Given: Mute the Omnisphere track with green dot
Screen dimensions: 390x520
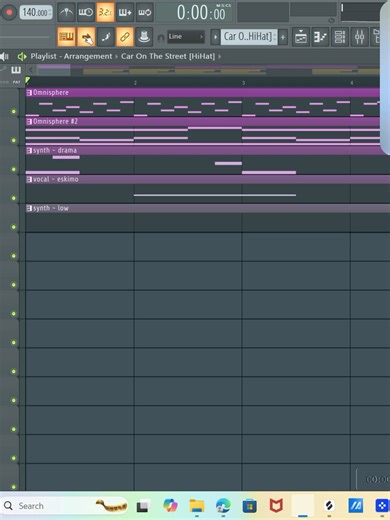Looking at the screenshot, I should [x=14, y=111].
